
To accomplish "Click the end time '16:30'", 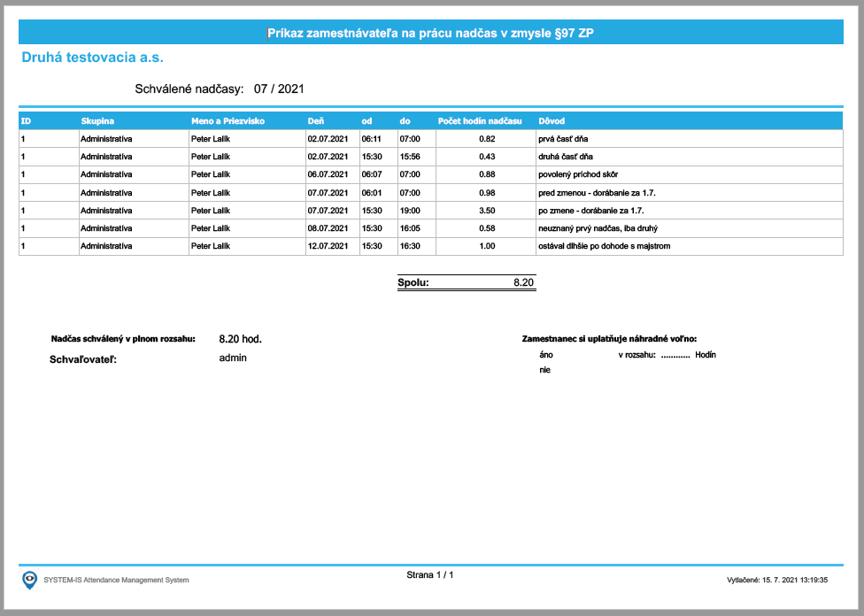I will [x=410, y=246].
